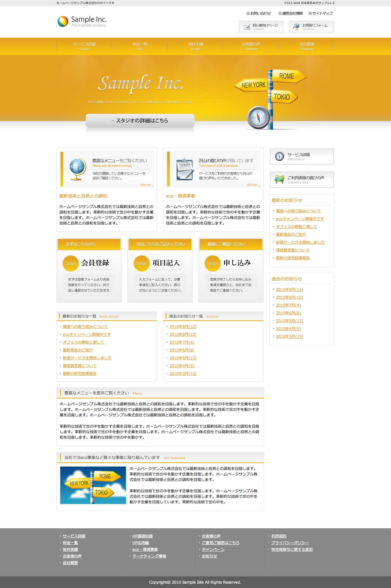
Task: Go to サイトマップ in the header
Action: (x=322, y=13)
